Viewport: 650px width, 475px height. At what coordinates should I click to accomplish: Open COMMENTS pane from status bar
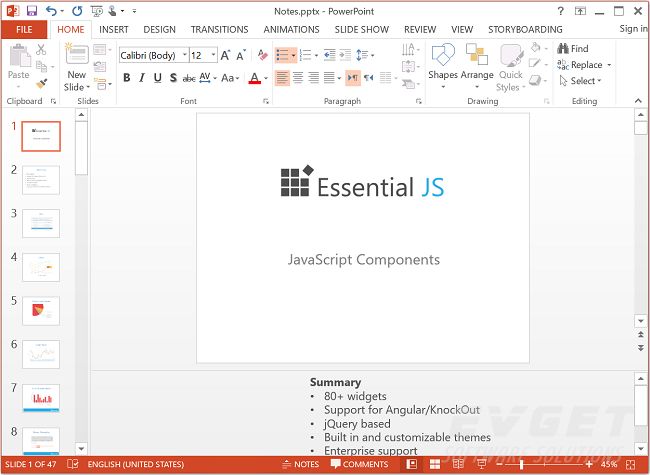359,464
